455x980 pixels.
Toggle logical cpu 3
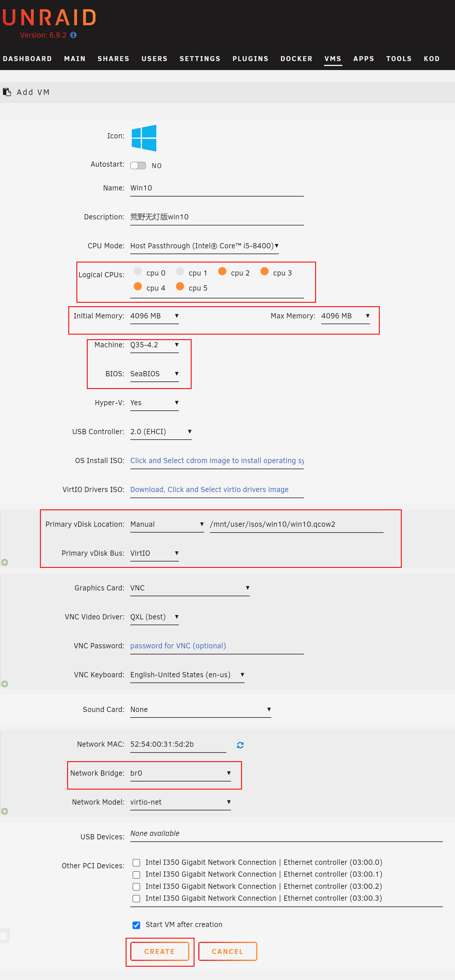264,271
